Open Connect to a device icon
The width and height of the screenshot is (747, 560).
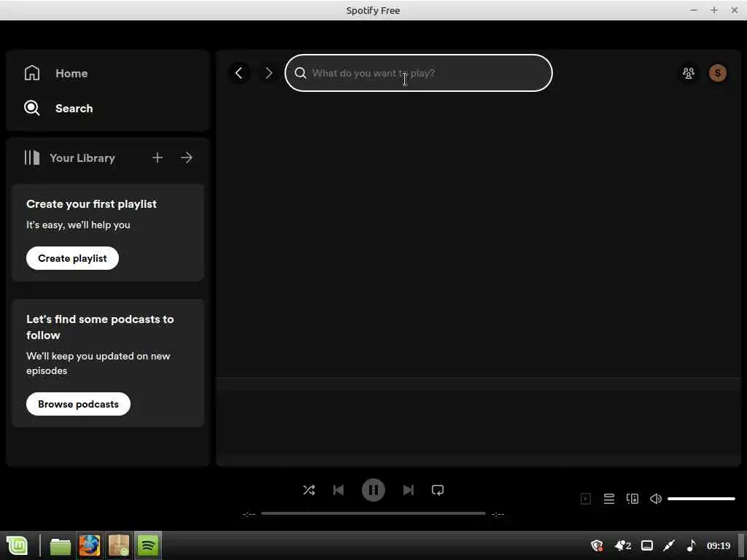pos(632,499)
